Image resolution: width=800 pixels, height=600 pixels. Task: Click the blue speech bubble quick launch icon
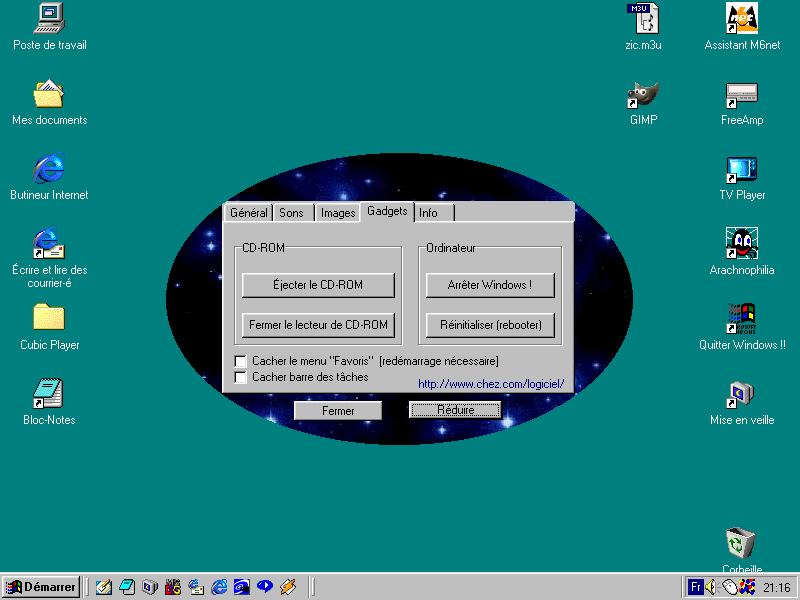pos(265,587)
